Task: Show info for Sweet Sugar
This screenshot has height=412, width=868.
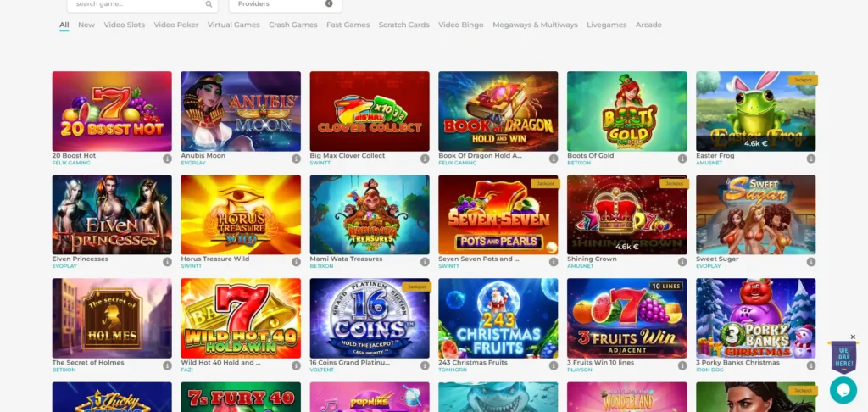Action: 811,262
